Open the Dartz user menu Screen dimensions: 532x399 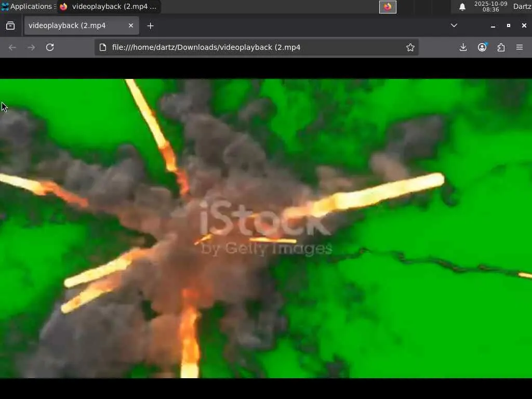tap(522, 6)
